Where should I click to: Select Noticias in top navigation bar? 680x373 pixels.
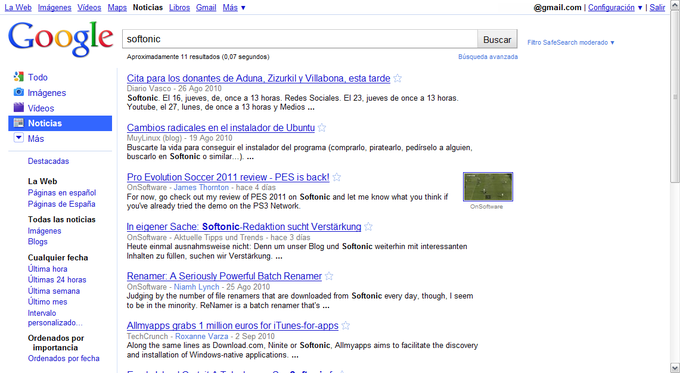(148, 7)
